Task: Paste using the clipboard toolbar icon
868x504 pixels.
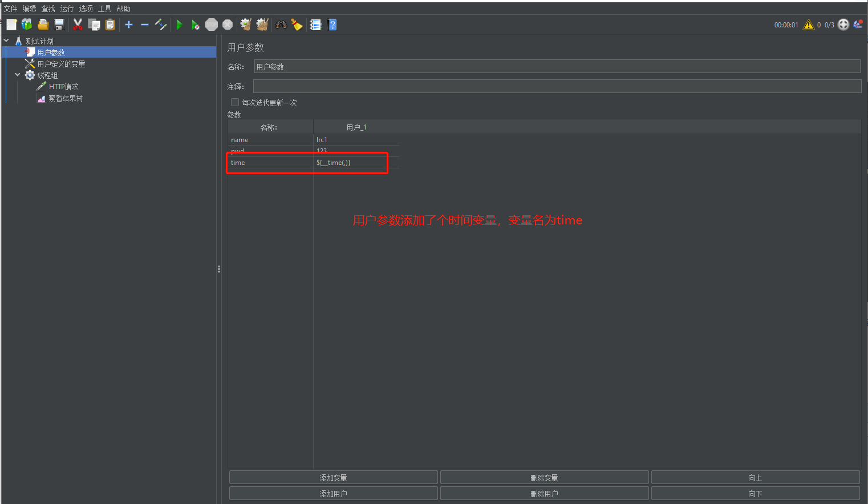Action: [110, 25]
